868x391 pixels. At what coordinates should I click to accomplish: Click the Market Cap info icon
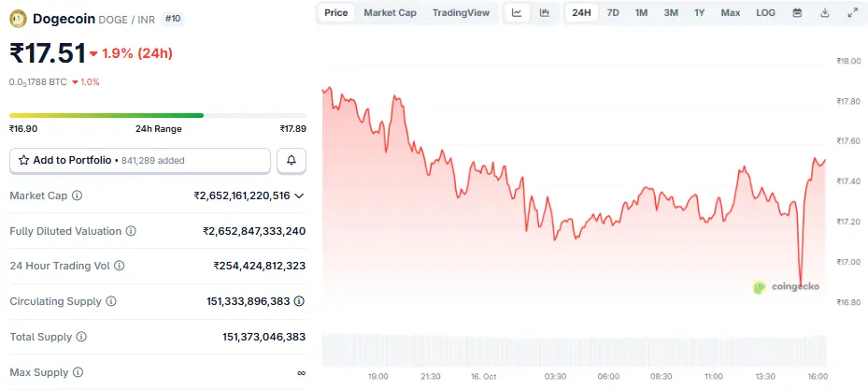click(x=77, y=195)
